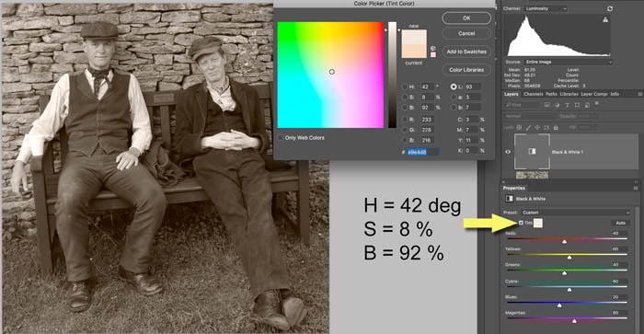
Task: Select the G green radio button
Action: [x=405, y=130]
